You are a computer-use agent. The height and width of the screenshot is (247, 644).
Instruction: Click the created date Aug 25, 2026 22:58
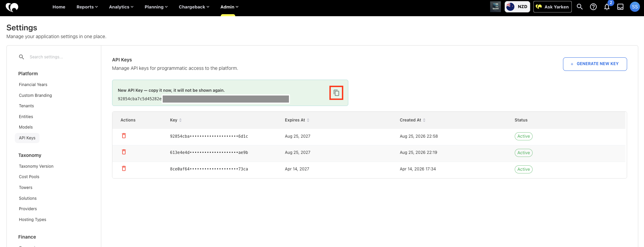(419, 136)
